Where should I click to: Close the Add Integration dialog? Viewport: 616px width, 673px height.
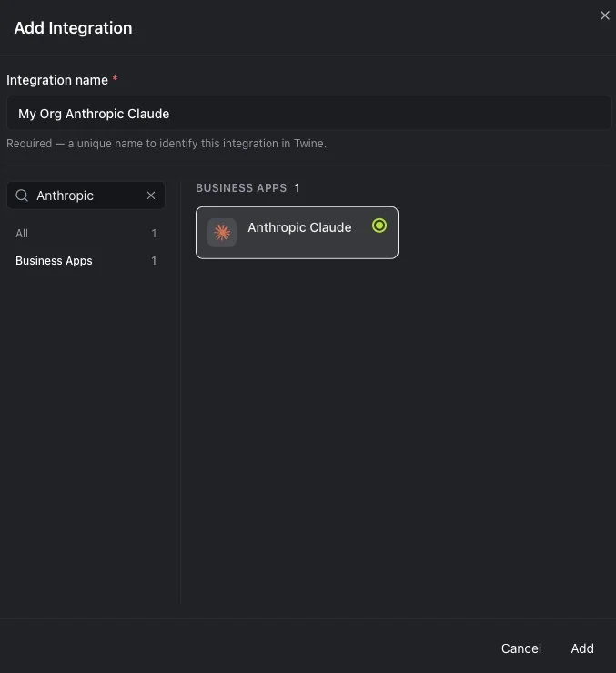(604, 15)
